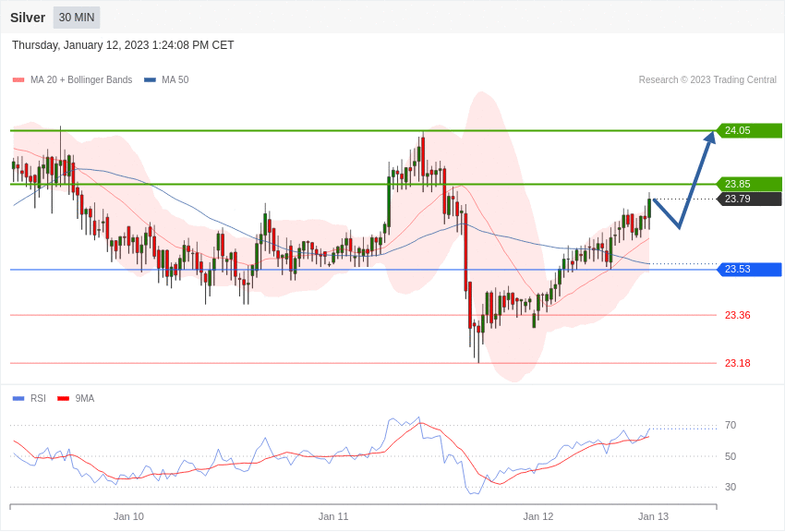Image resolution: width=785 pixels, height=532 pixels.
Task: Click the MA 20 + Bollinger Bands legend swatch
Action: click(18, 80)
